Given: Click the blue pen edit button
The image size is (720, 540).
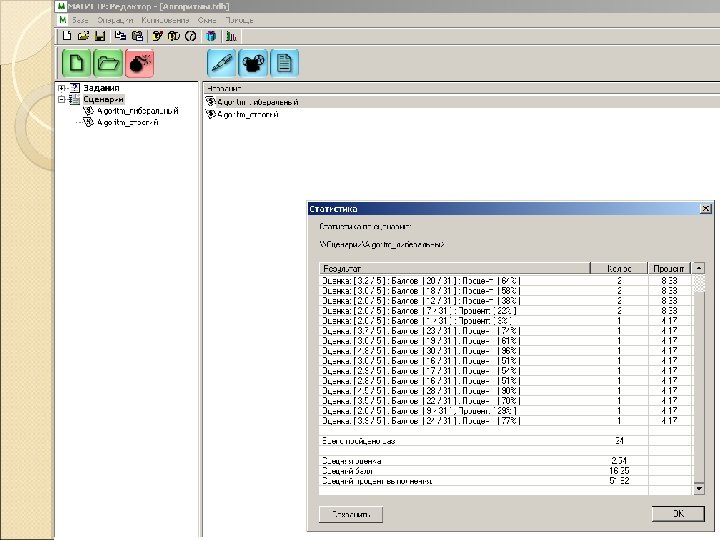Looking at the screenshot, I should pos(221,62).
